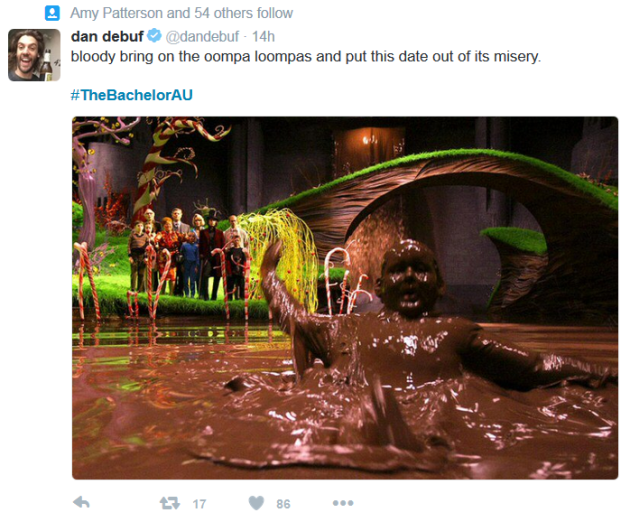Click the @dandebuf handle
The height and width of the screenshot is (522, 630).
click(x=202, y=37)
